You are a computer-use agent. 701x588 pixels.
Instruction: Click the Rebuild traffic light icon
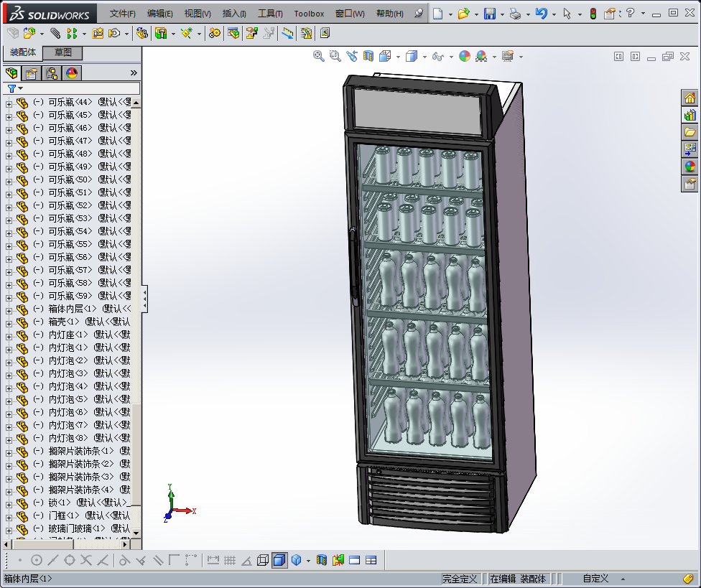tap(593, 14)
